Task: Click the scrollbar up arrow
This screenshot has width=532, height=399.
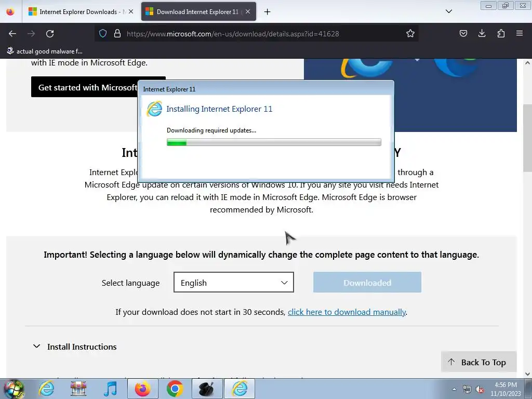Action: [527, 63]
